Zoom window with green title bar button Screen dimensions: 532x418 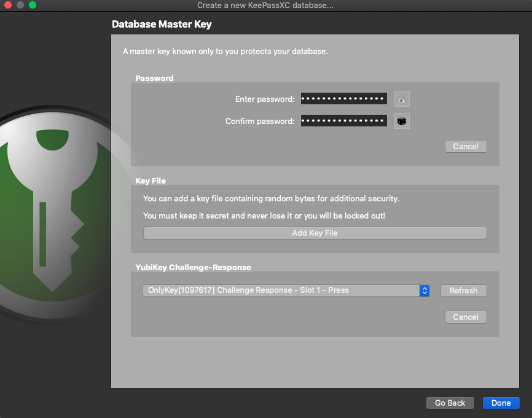[x=33, y=5]
